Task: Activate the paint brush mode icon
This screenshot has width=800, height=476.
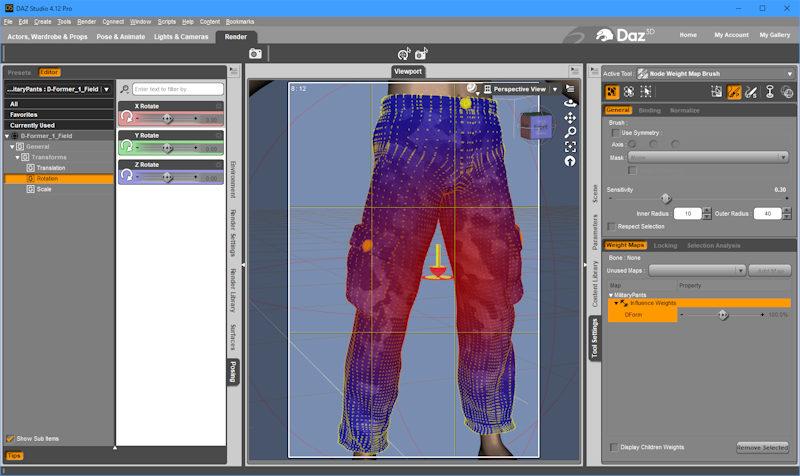Action: (734, 92)
